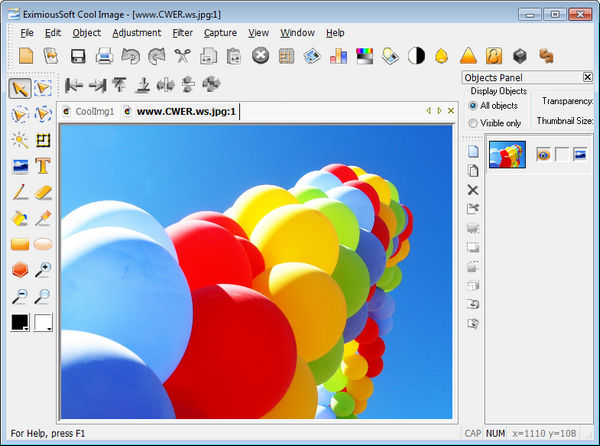Open the foreground black color dropdown

pyautogui.click(x=20, y=323)
